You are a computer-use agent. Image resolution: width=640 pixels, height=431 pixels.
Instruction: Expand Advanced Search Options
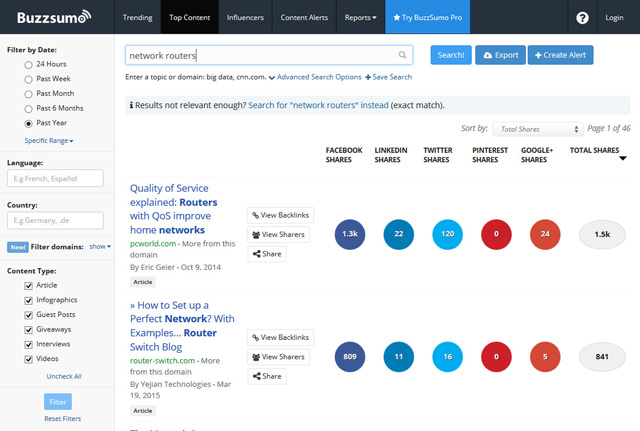315,77
